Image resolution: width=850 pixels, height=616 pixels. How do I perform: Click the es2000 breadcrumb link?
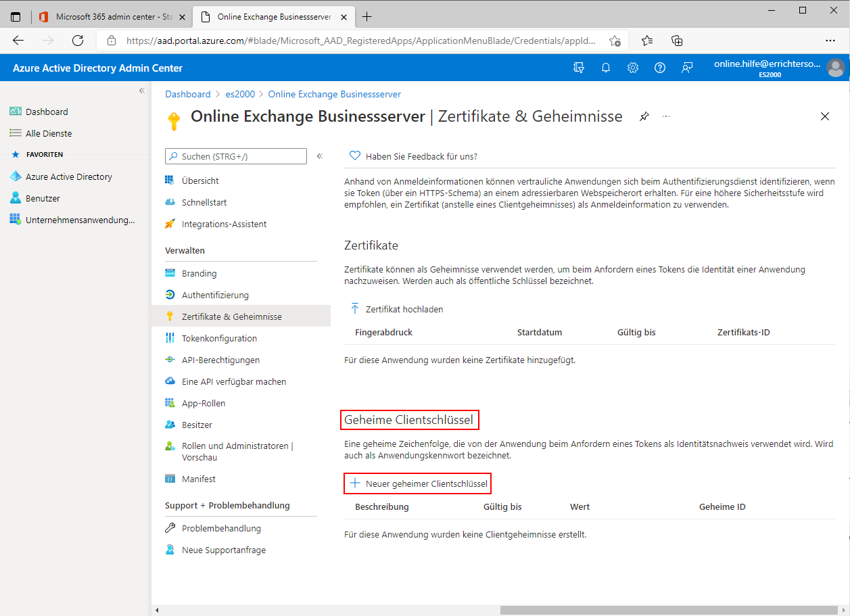239,94
